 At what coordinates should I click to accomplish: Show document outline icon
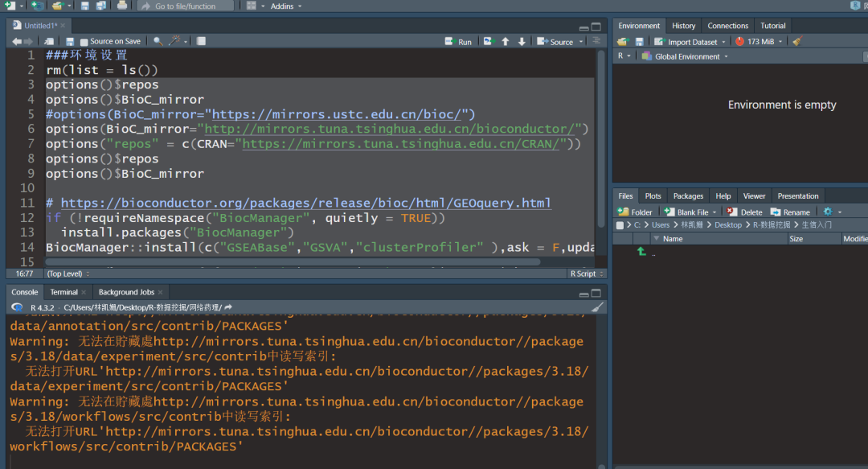[596, 40]
